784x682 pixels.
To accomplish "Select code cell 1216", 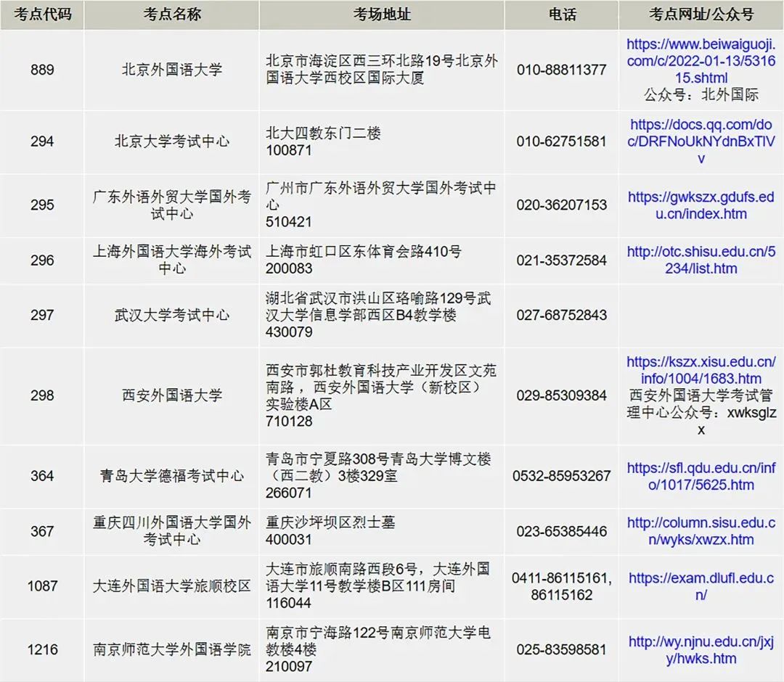I will point(43,649).
